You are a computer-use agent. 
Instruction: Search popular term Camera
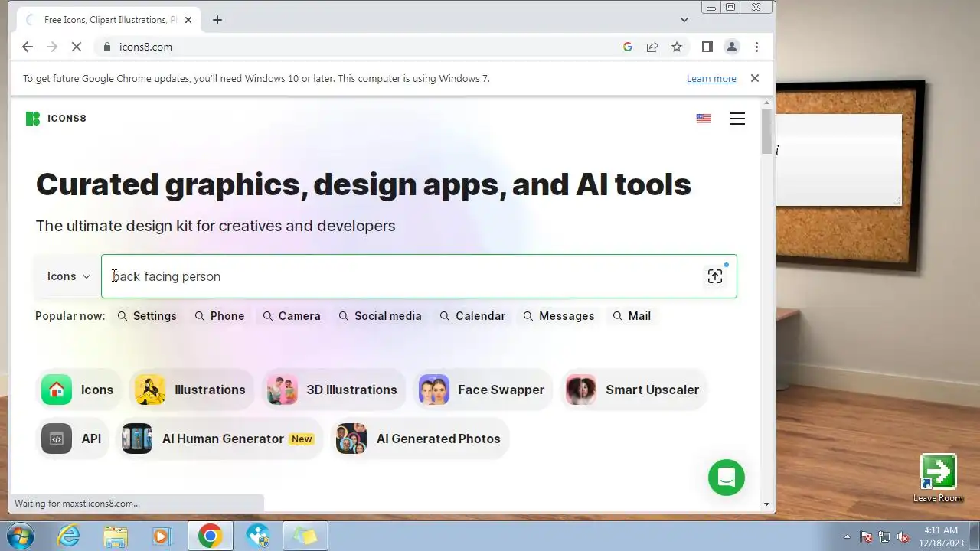click(x=292, y=316)
